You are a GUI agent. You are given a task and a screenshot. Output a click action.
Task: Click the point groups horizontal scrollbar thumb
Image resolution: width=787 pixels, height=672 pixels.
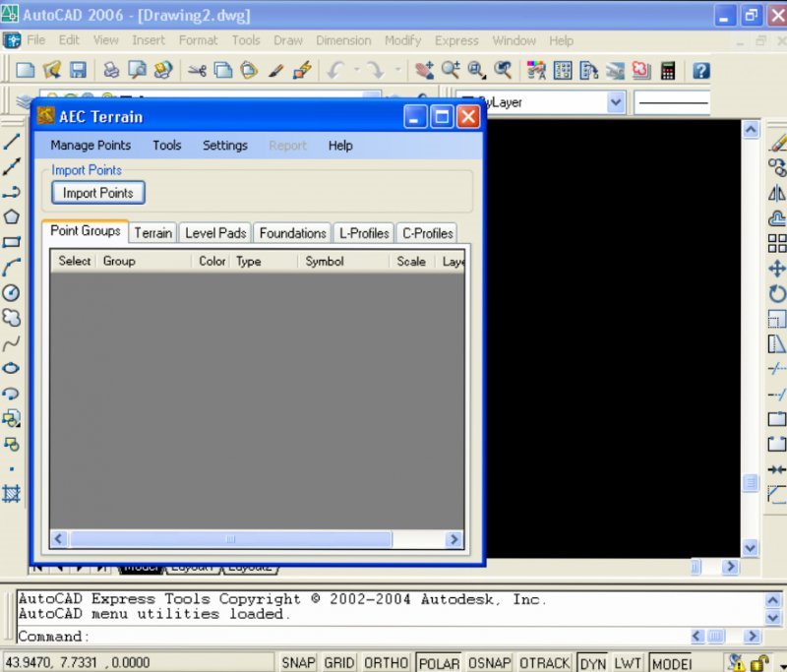pos(230,539)
